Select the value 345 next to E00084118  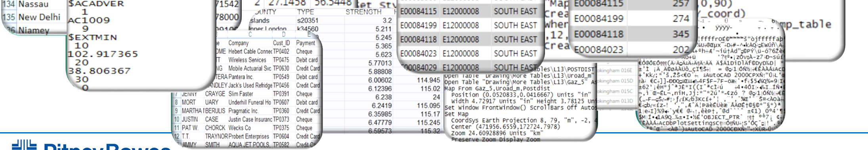pyautogui.click(x=681, y=34)
